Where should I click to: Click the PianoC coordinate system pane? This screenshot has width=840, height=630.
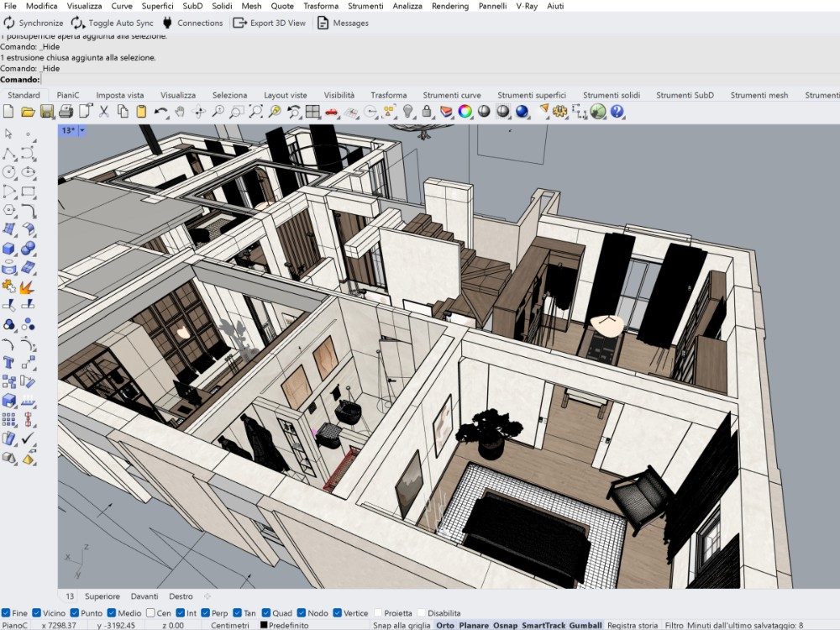coord(15,625)
